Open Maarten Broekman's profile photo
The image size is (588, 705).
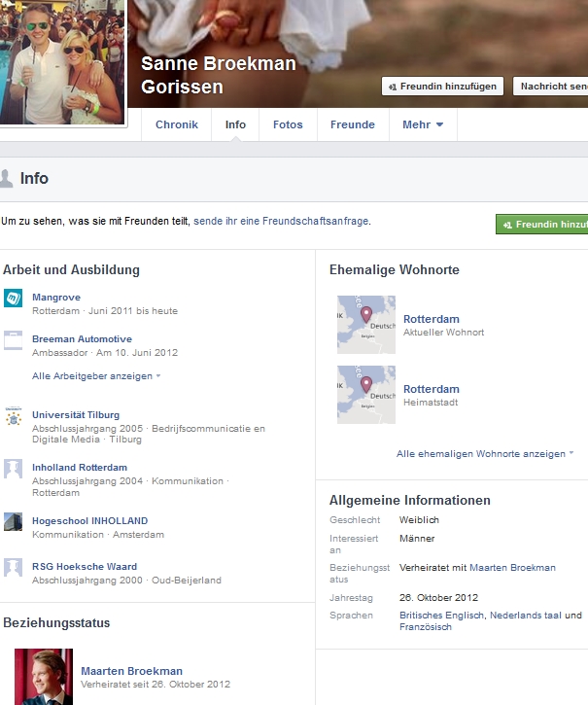(x=44, y=677)
